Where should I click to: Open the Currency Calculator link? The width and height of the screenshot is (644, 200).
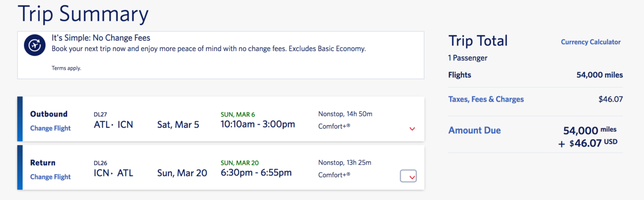[591, 42]
